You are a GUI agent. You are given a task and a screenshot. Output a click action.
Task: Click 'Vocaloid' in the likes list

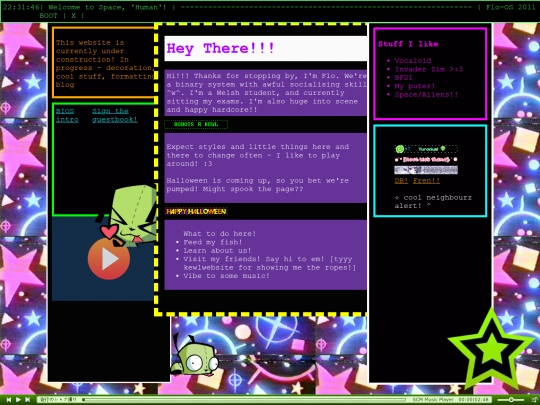click(413, 61)
